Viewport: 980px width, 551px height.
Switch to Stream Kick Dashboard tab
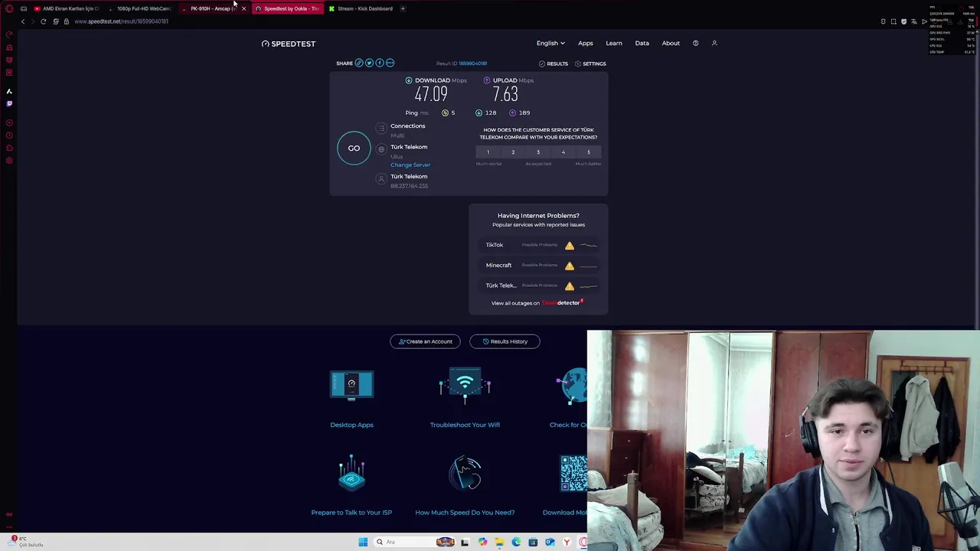click(361, 8)
